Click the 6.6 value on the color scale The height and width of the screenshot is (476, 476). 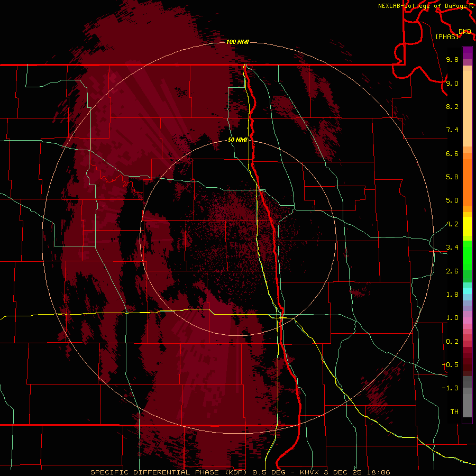[452, 153]
